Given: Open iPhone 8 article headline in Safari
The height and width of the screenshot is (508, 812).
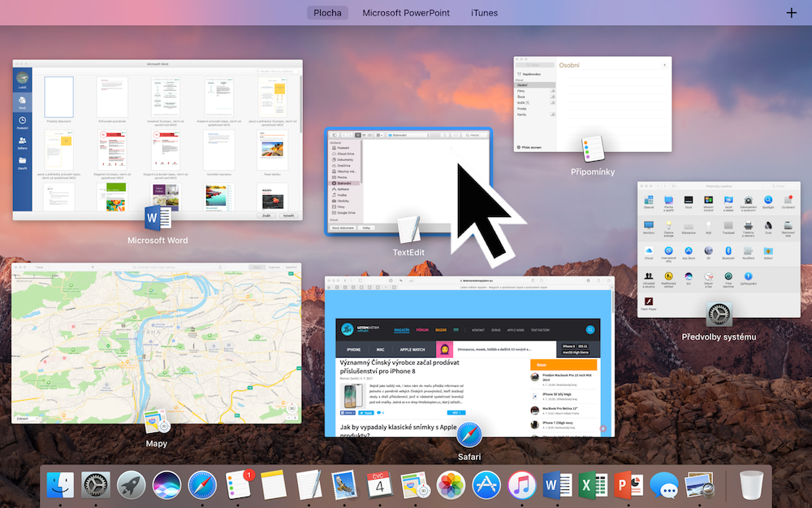Looking at the screenshot, I should 400,367.
